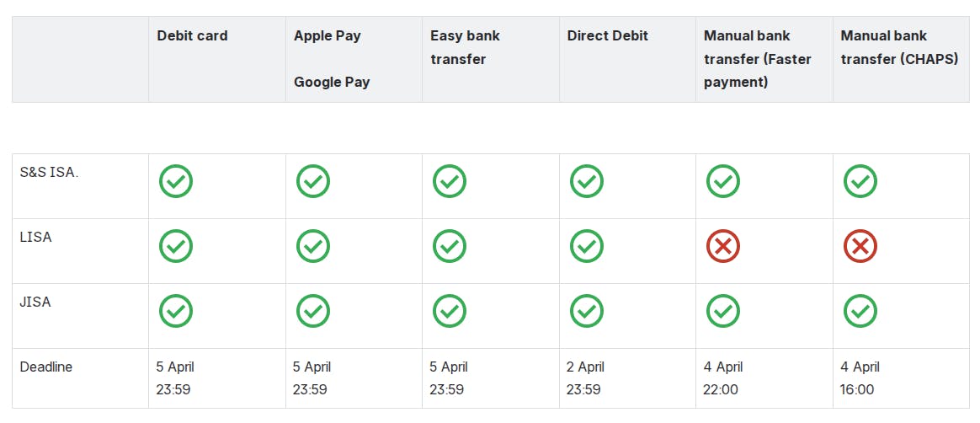Click the JISA Apple Pay checkmark
This screenshot has height=423, width=980.
tap(313, 311)
